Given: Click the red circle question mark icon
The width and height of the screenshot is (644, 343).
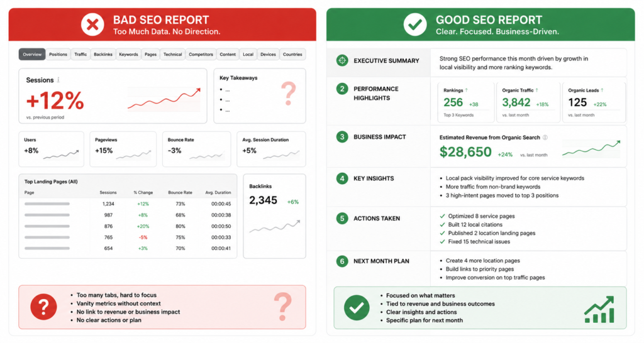Looking at the screenshot, I should (43, 307).
